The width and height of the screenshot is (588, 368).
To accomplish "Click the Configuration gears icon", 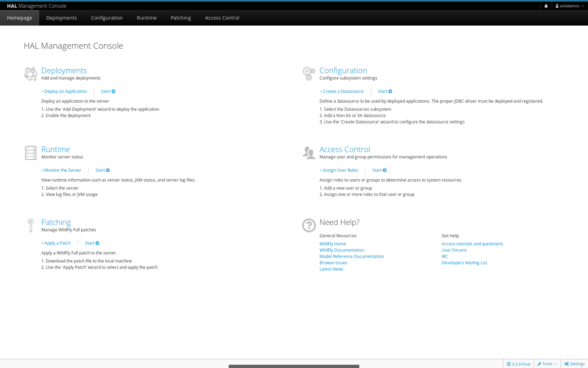I will [x=309, y=74].
